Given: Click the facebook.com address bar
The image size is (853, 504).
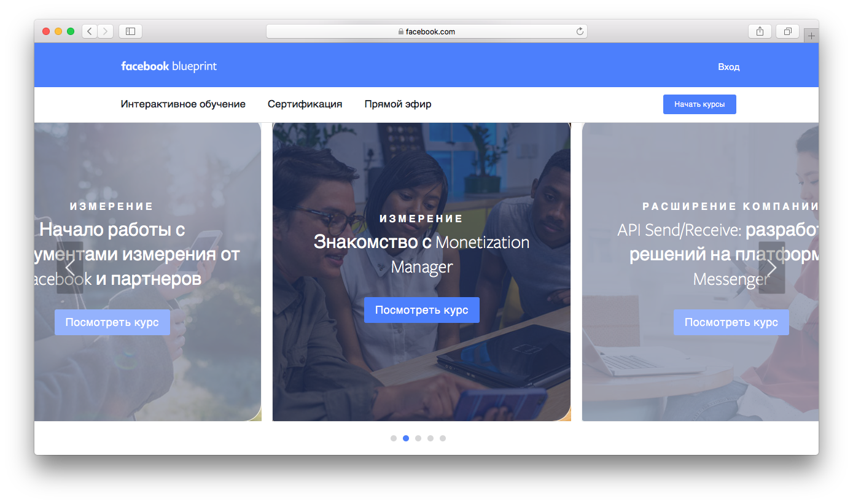Looking at the screenshot, I should click(x=427, y=31).
